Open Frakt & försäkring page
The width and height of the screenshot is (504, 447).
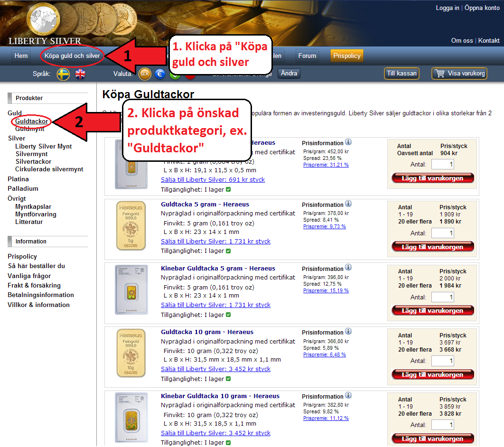(x=34, y=285)
